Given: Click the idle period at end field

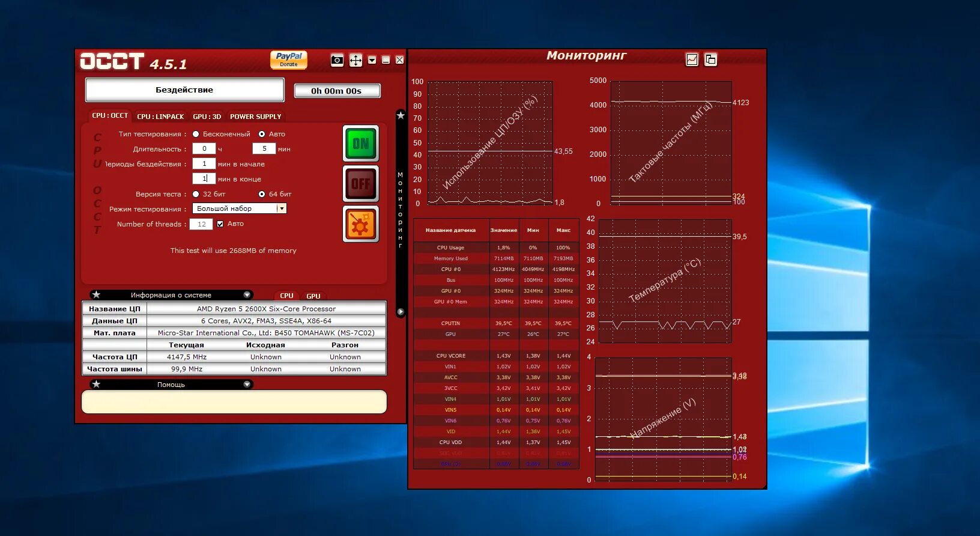Looking at the screenshot, I should pyautogui.click(x=204, y=178).
